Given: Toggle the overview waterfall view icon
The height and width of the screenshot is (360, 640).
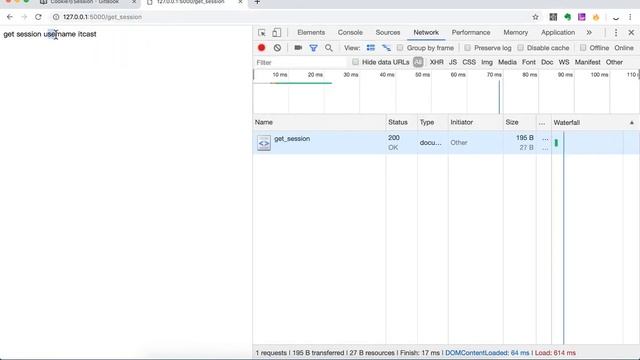Looking at the screenshot, I should (x=386, y=48).
